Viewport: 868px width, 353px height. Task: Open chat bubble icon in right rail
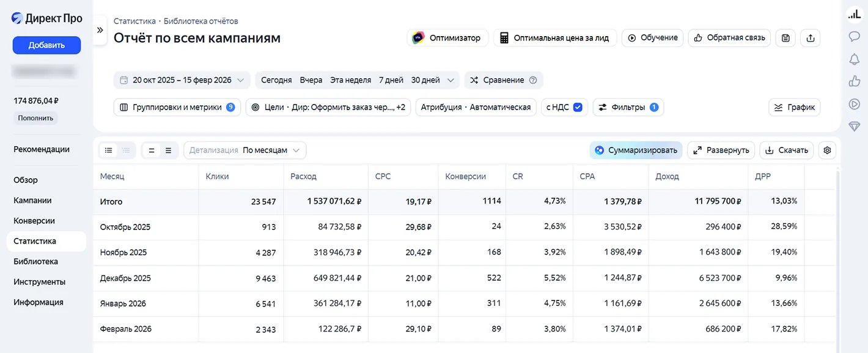pos(854,36)
